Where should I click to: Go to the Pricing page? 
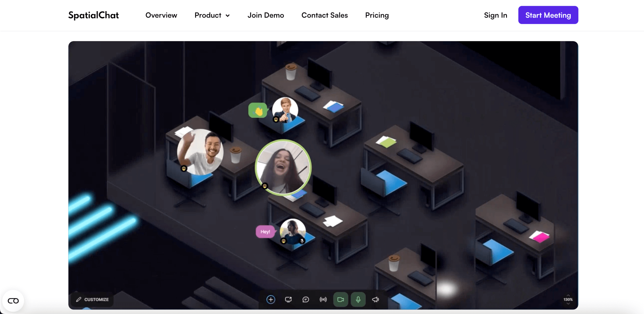pos(377,15)
